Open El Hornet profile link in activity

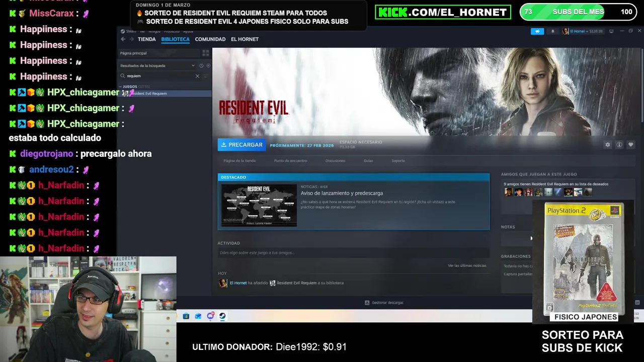point(238,283)
